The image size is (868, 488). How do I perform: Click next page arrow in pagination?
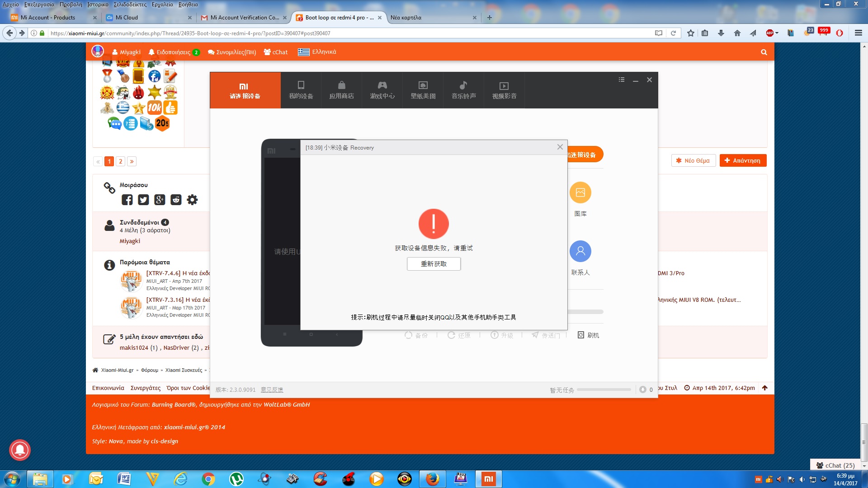click(132, 161)
